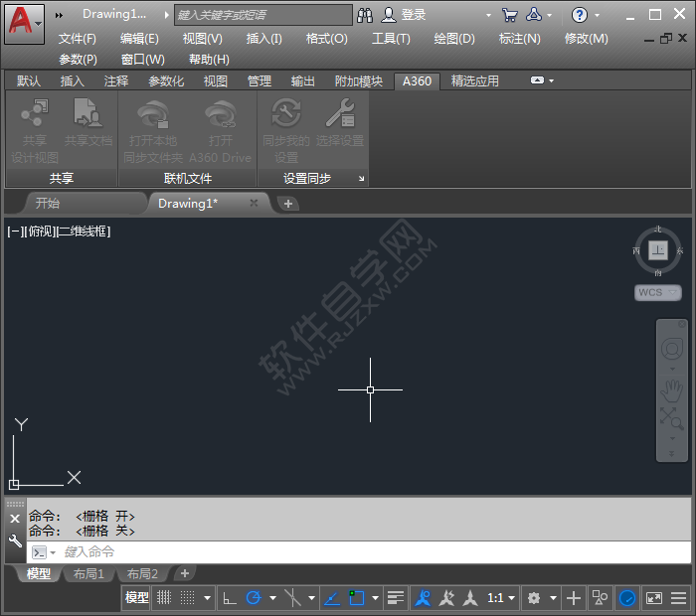696x616 pixels.
Task: Toggle 2D object snap square icon
Action: (356, 598)
